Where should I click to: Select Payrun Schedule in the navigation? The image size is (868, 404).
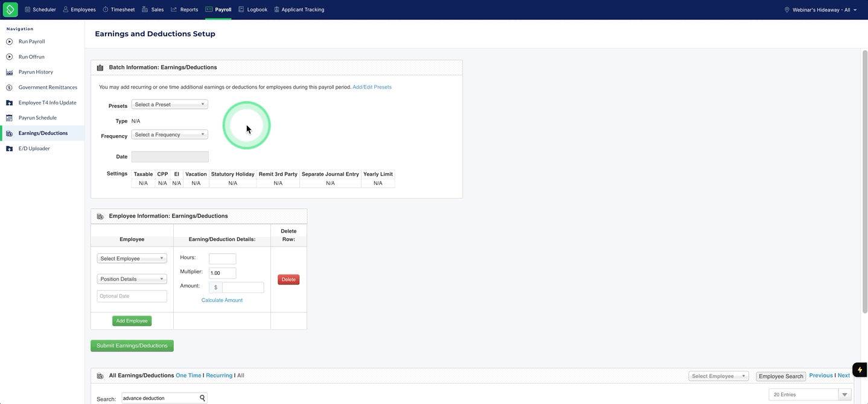pyautogui.click(x=37, y=118)
